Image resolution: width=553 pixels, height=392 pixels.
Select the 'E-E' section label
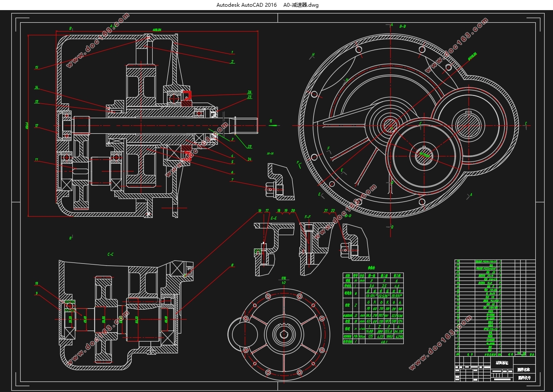click(273, 218)
